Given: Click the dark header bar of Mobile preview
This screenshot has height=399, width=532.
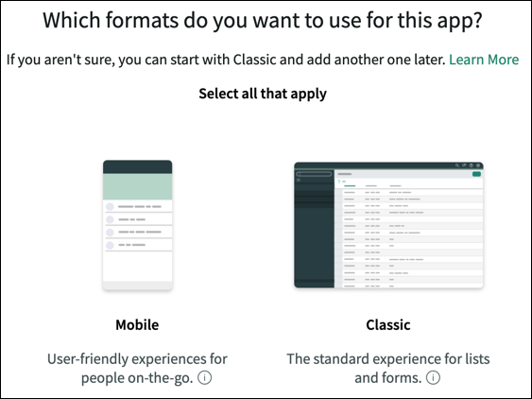Looking at the screenshot, I should [x=137, y=167].
